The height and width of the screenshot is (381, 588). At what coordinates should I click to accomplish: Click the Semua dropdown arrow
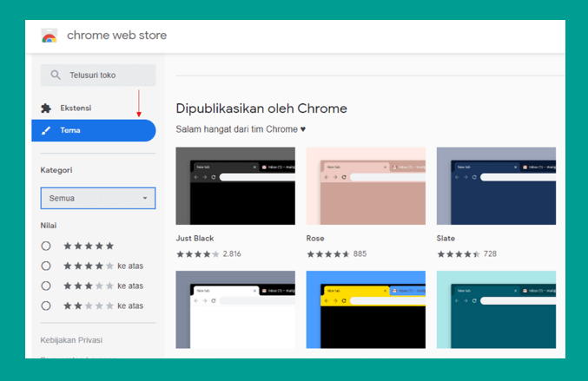(145, 198)
